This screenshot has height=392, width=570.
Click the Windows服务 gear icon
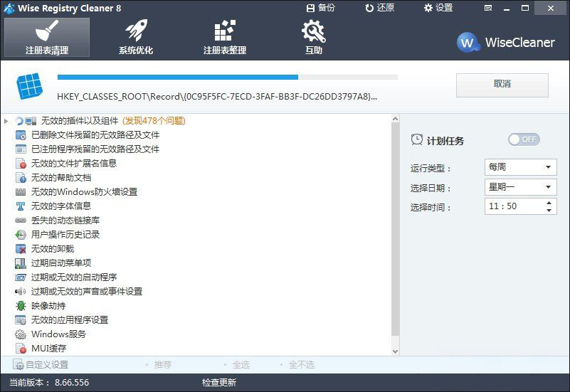tap(21, 334)
